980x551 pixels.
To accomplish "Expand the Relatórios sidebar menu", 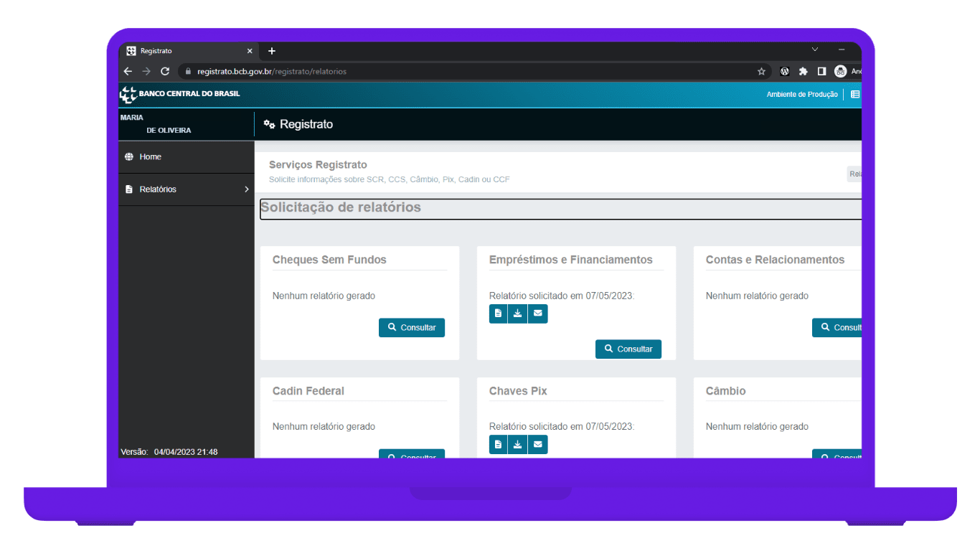I will point(186,189).
